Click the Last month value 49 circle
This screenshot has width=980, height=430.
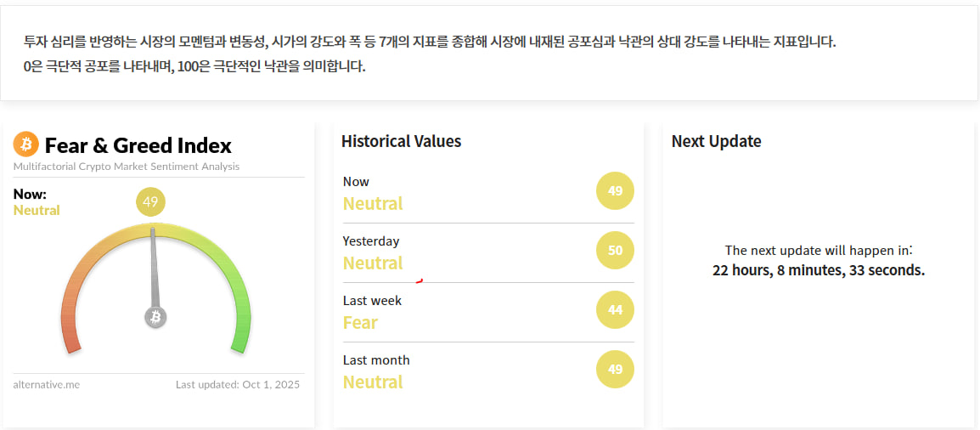point(615,370)
